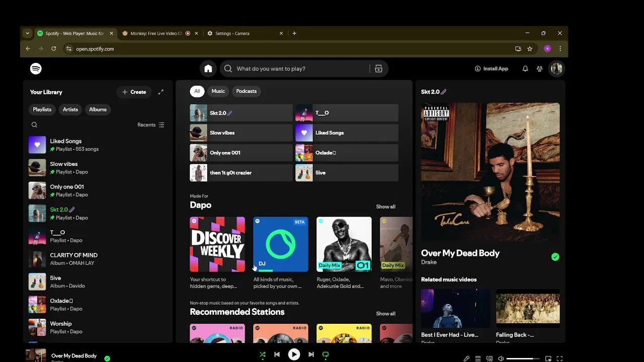Select the Music filter chip
Image resolution: width=644 pixels, height=362 pixels.
tap(218, 91)
